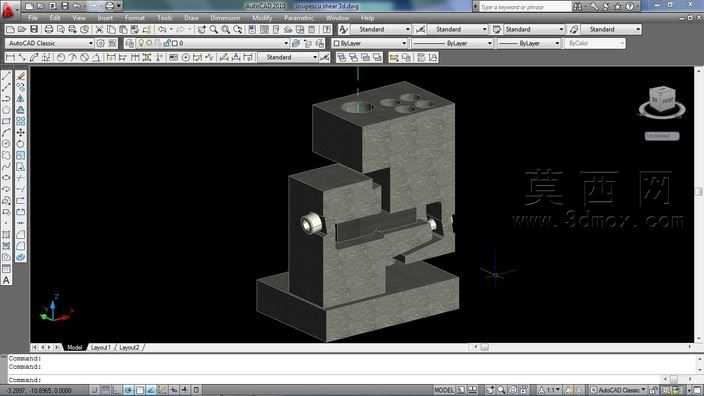Toggle Lineweight display in status bar
The width and height of the screenshot is (704, 396).
tap(185, 390)
